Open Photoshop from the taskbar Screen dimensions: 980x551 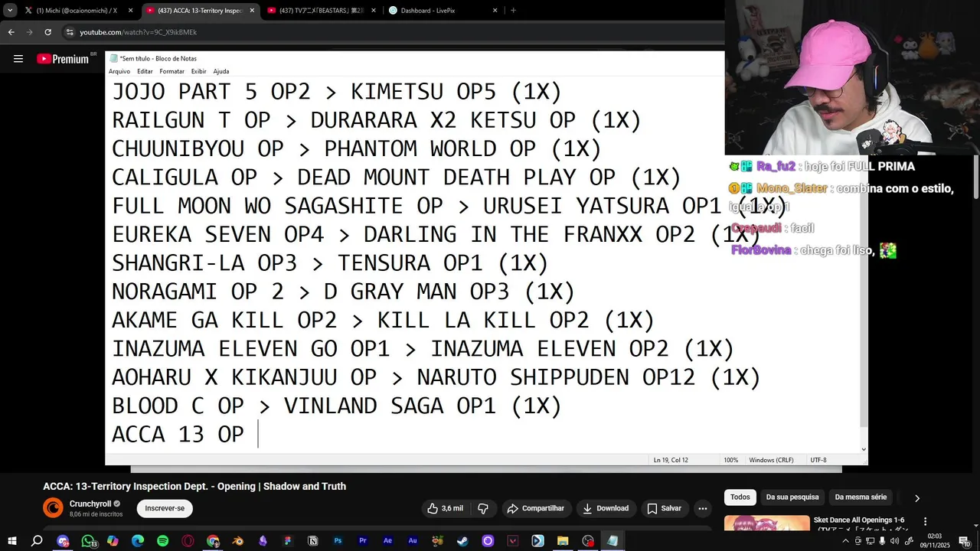click(x=338, y=541)
